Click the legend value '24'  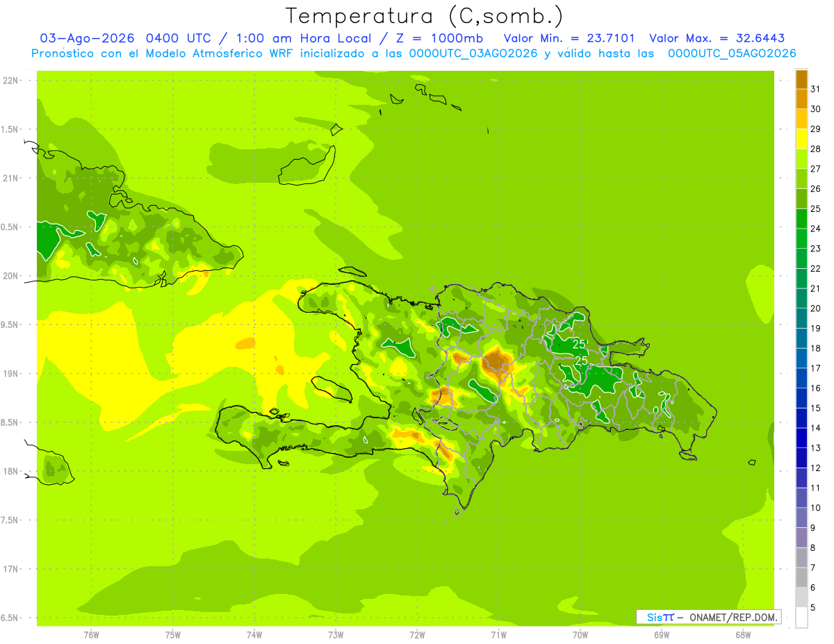[x=815, y=229]
